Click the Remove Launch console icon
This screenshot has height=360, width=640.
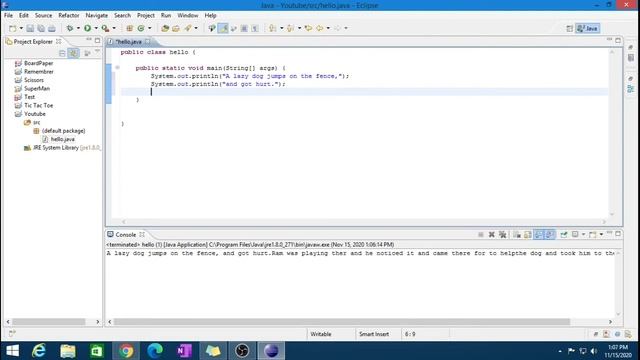point(492,235)
